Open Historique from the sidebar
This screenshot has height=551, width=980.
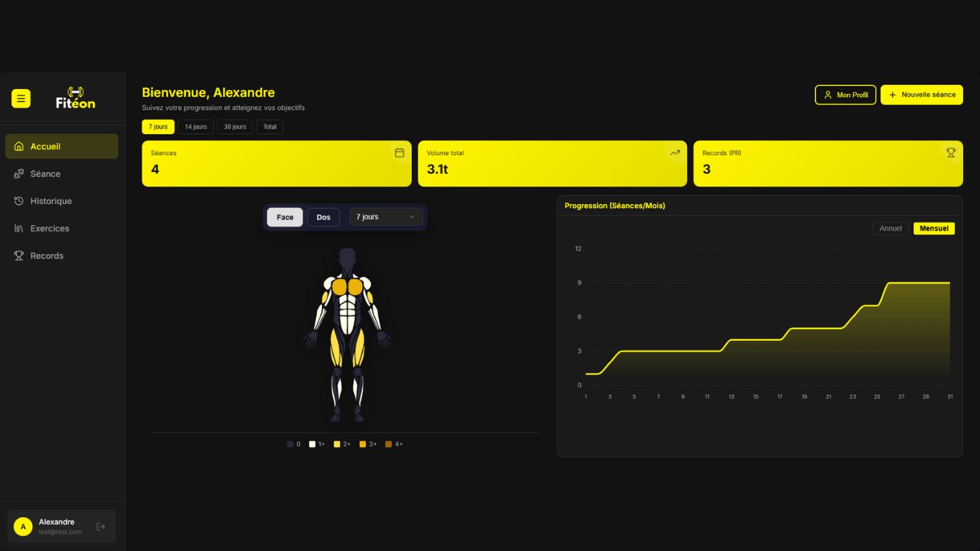pyautogui.click(x=62, y=201)
